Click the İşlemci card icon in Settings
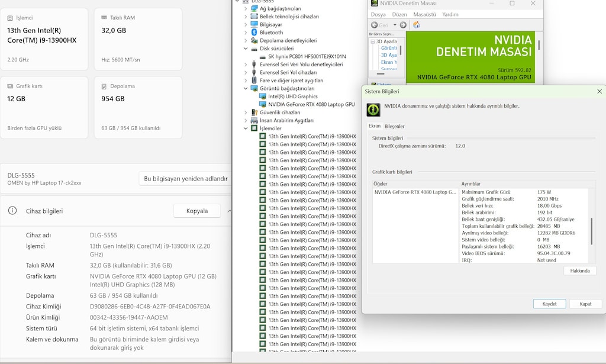 tap(10, 18)
